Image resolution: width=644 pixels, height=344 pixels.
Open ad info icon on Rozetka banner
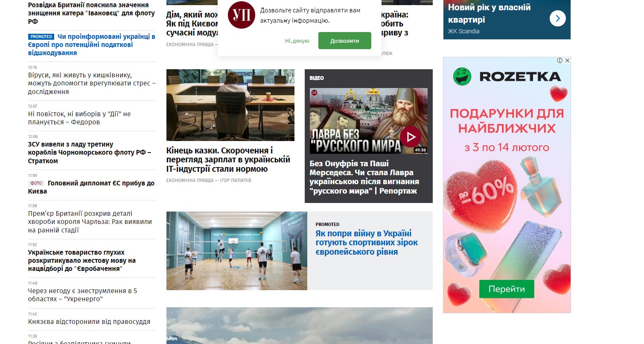560,61
